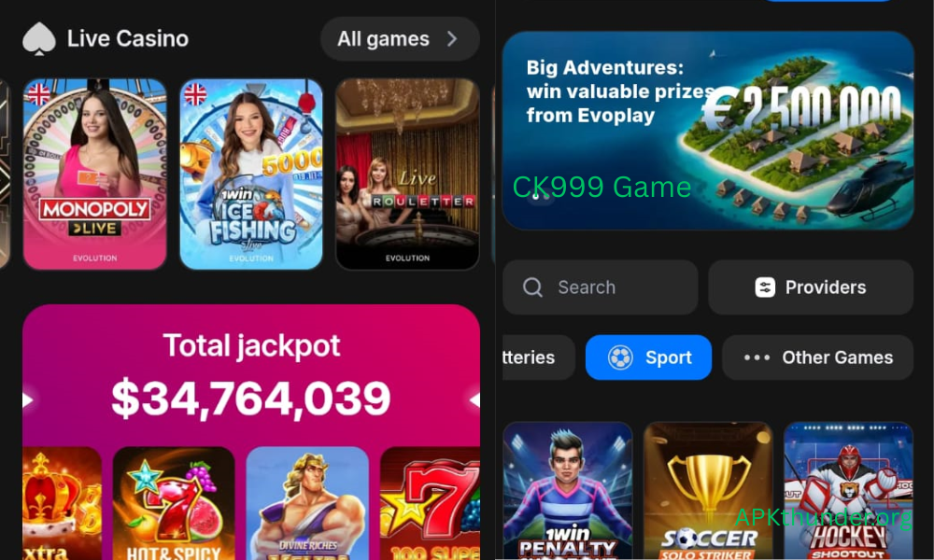
Task: Open the Divine Riches slot tile
Action: point(307,503)
